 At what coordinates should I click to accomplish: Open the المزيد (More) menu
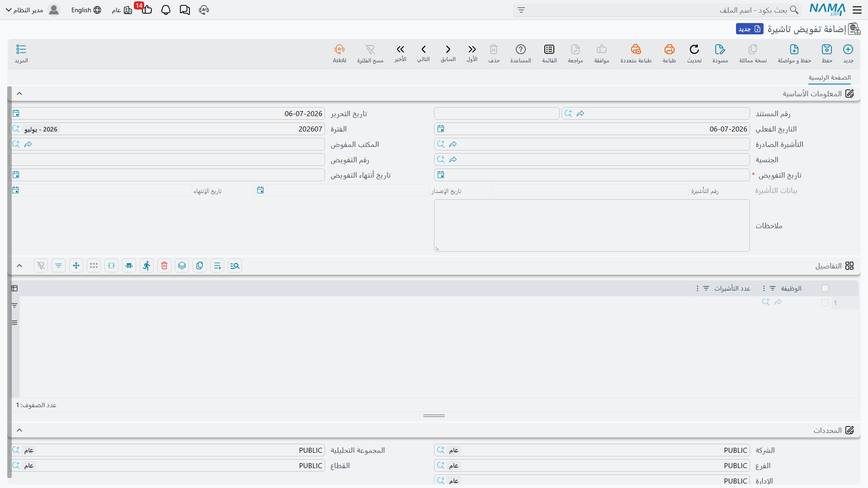coord(21,53)
